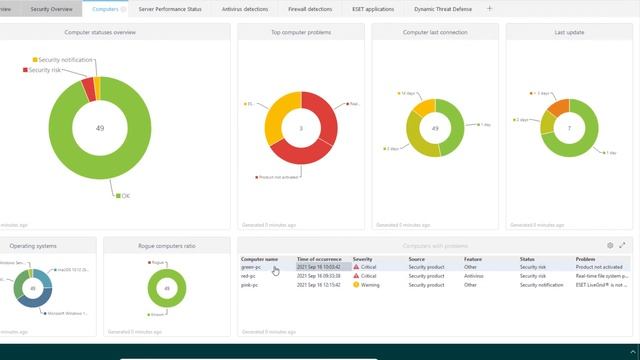Switch to Server Performance Status tab
The width and height of the screenshot is (640, 360).
[170, 9]
